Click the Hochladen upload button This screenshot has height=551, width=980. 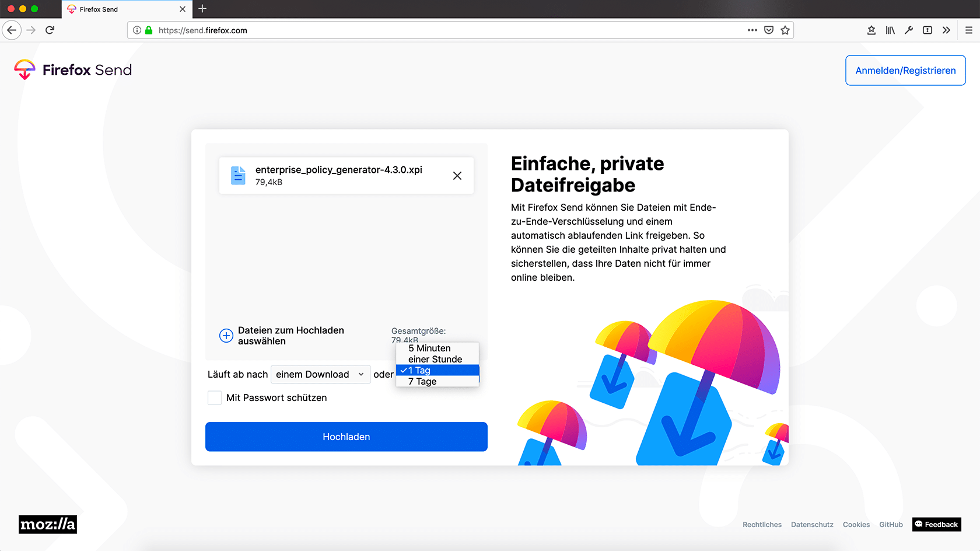346,437
